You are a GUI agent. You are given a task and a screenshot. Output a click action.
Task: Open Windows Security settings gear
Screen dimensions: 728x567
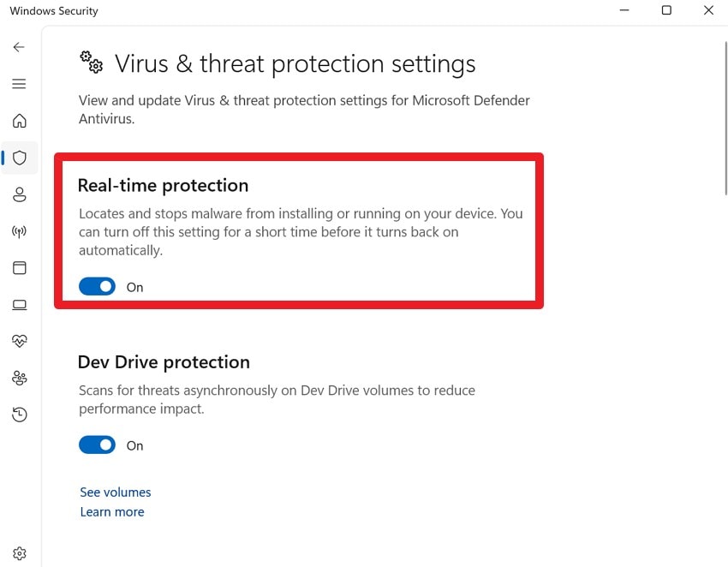(19, 553)
